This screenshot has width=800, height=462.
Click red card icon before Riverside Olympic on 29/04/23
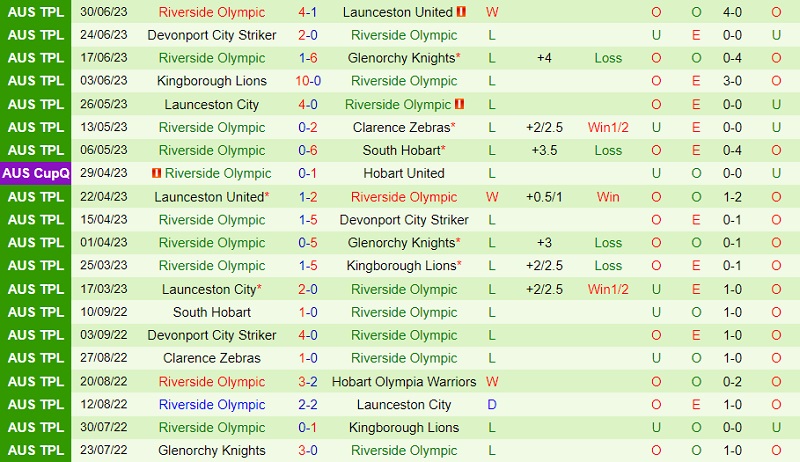tap(156, 173)
